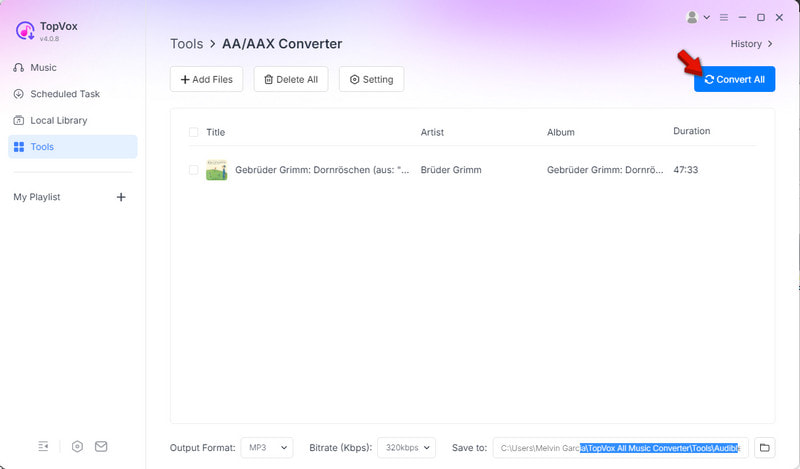Click the Add Files button
This screenshot has width=800, height=469.
(x=206, y=79)
